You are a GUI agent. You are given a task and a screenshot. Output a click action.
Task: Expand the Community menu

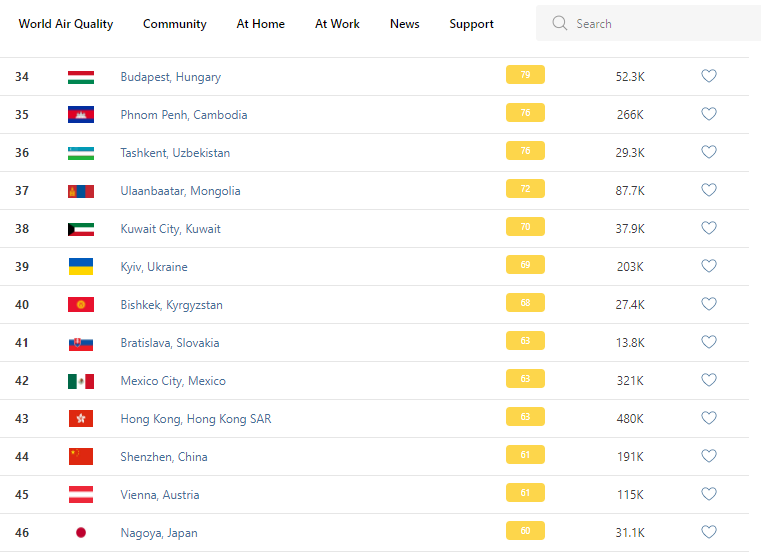point(175,24)
